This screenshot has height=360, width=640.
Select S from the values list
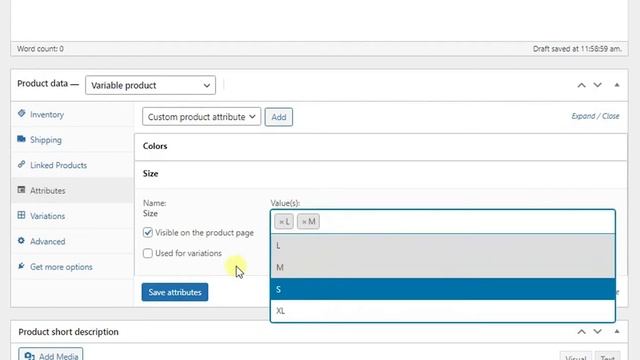pos(442,289)
